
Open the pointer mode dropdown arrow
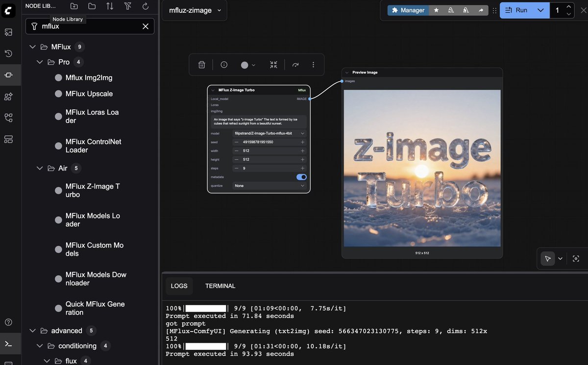[560, 259]
